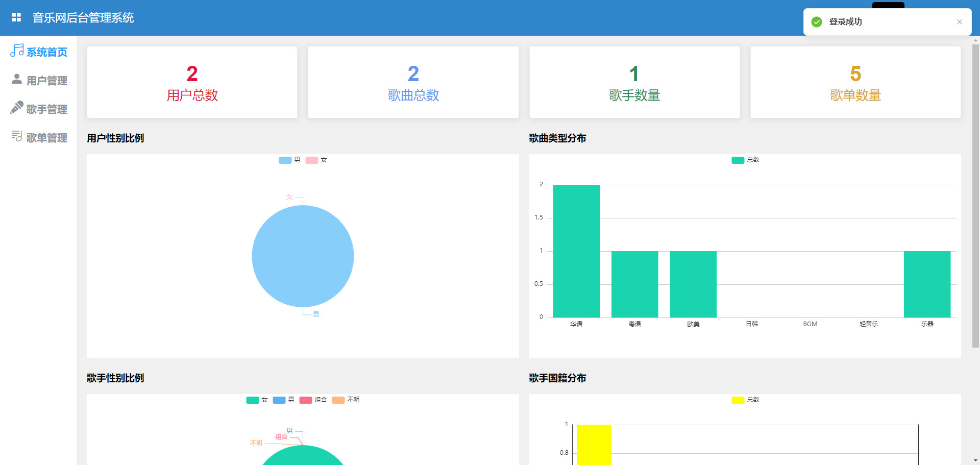Toggle 男 legend in 歌手性别比例 chart
The width and height of the screenshot is (980, 465).
pyautogui.click(x=283, y=400)
